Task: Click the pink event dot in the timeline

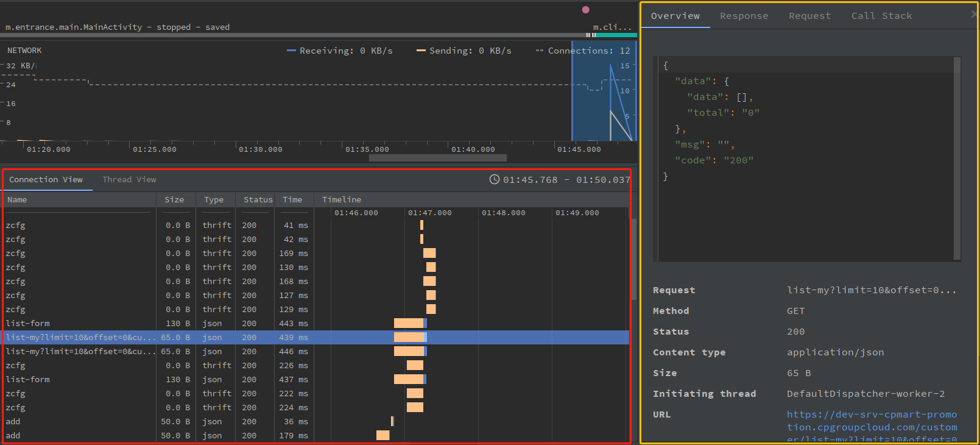Action: click(586, 10)
